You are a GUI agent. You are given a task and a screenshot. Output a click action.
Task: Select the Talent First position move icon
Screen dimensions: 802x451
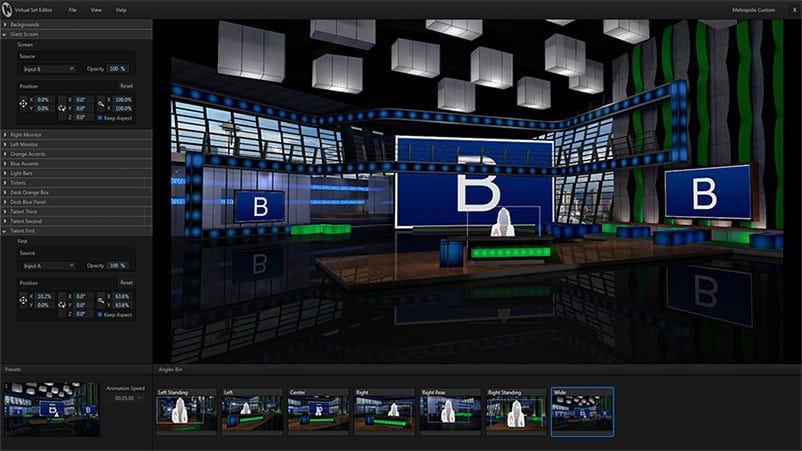tap(24, 301)
